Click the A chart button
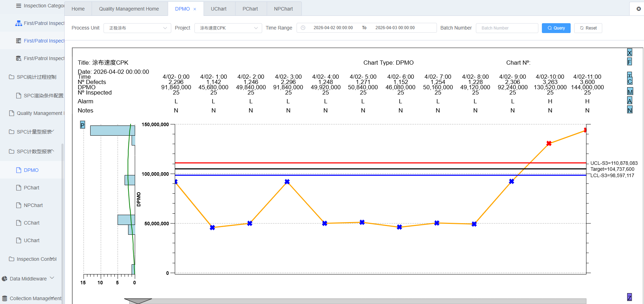Image resolution: width=644 pixels, height=304 pixels. [630, 101]
